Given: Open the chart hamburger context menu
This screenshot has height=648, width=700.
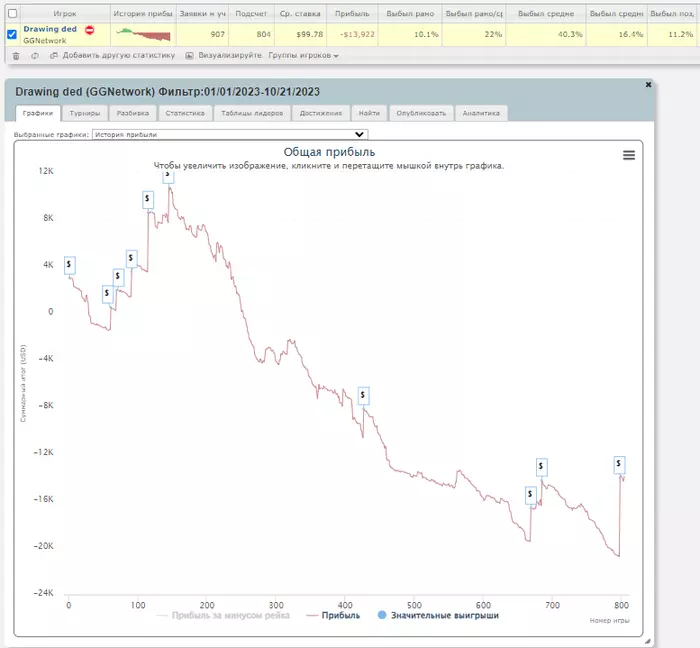Looking at the screenshot, I should (629, 155).
